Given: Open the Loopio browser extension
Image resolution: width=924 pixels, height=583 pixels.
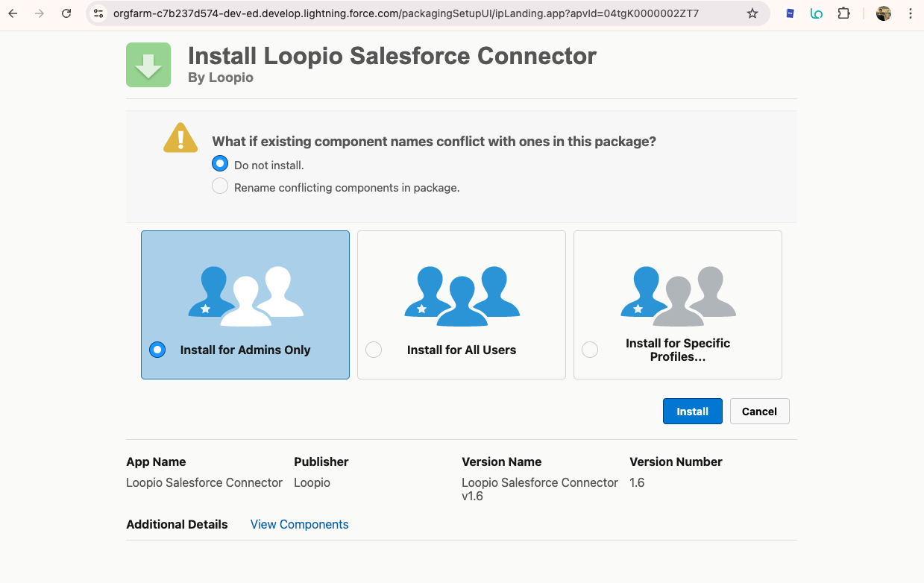Looking at the screenshot, I should (x=817, y=13).
